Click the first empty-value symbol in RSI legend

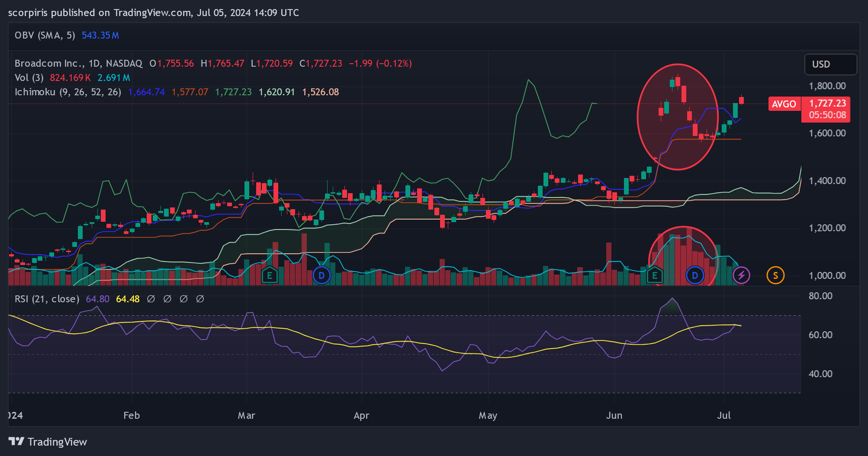click(x=151, y=299)
